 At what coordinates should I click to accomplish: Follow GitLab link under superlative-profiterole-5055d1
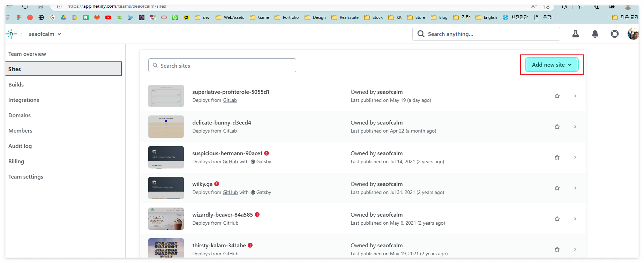[230, 100]
